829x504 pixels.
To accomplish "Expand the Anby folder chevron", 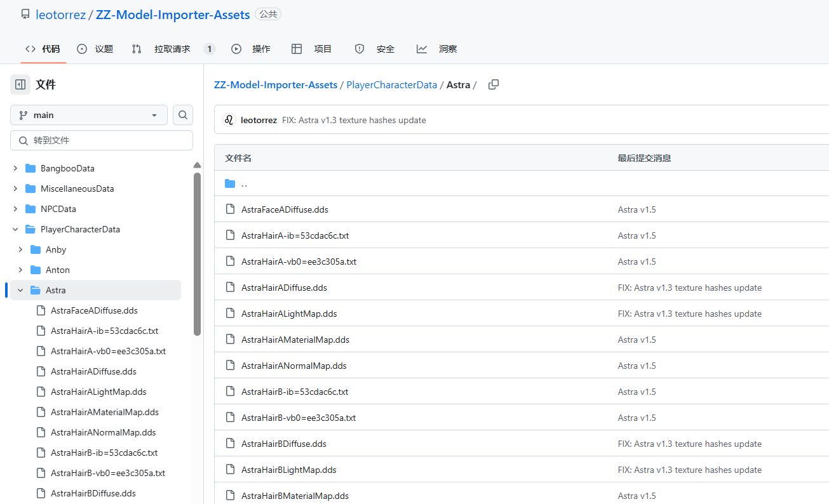I will click(20, 249).
